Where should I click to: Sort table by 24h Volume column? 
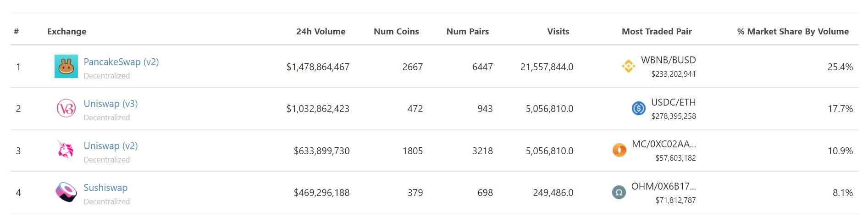(321, 32)
